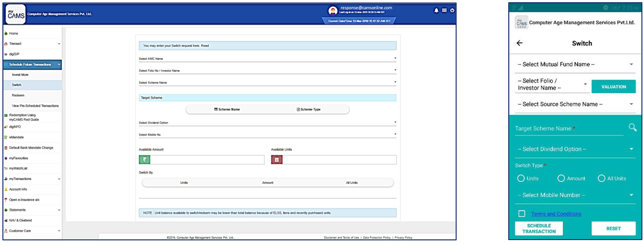Click the Target Scheme Name input field

(568, 129)
